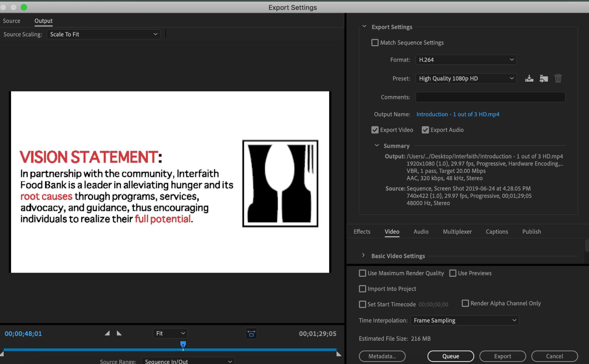The height and width of the screenshot is (364, 589).
Task: Expand Basic Video Settings section
Action: click(363, 255)
